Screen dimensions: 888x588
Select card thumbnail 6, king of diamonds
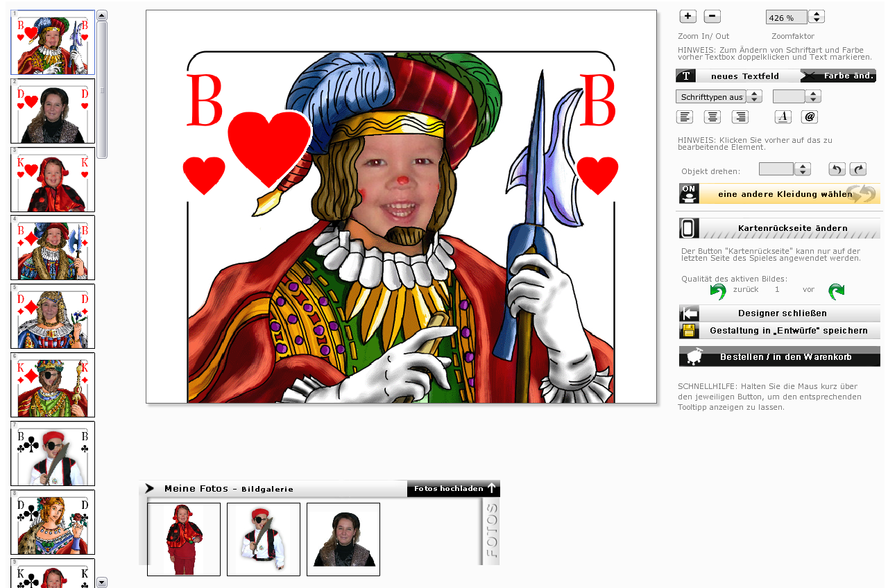coord(53,386)
